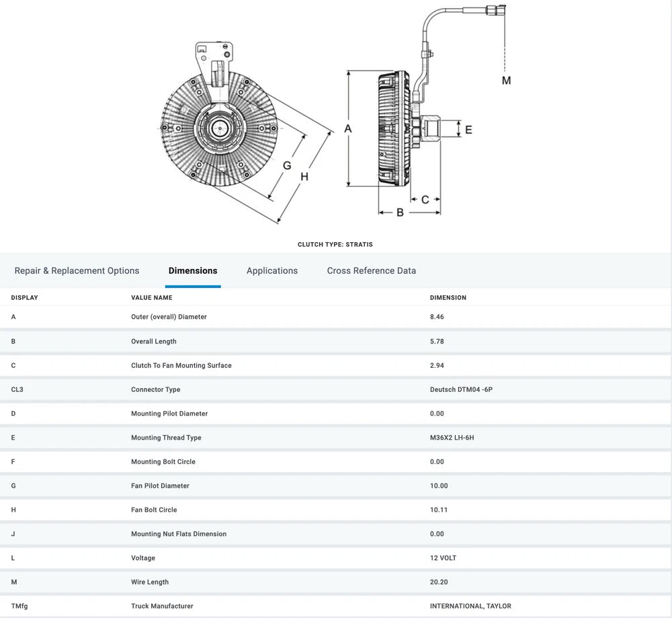This screenshot has height=618, width=672.
Task: Click the Outer (overall) Diameter row
Action: tap(169, 317)
